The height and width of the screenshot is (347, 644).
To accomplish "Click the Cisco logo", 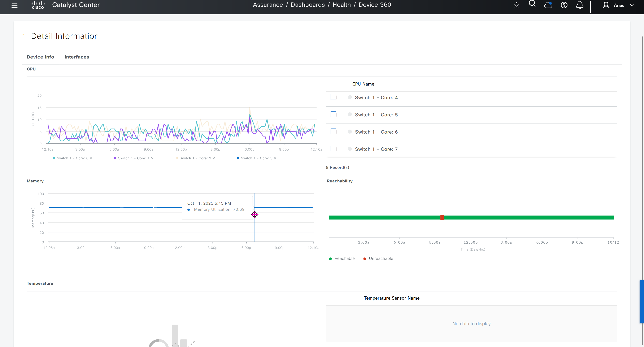I will point(38,5).
